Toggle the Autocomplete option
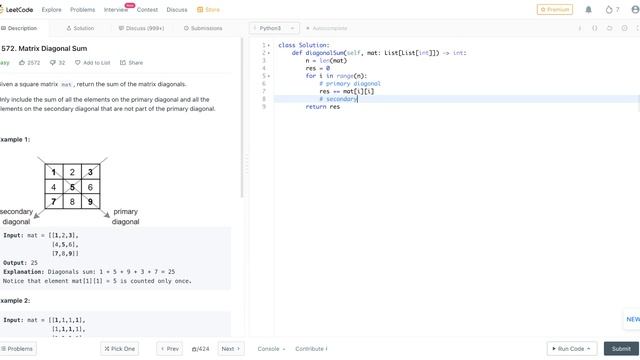640x360 pixels. (x=327, y=28)
